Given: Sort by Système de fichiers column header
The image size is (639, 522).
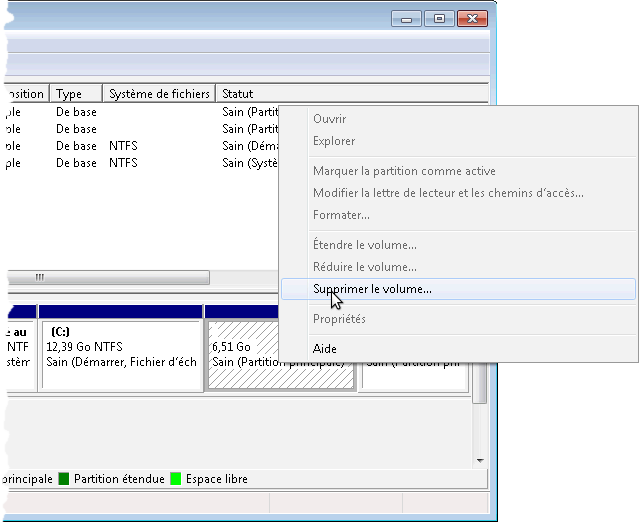Looking at the screenshot, I should [159, 94].
